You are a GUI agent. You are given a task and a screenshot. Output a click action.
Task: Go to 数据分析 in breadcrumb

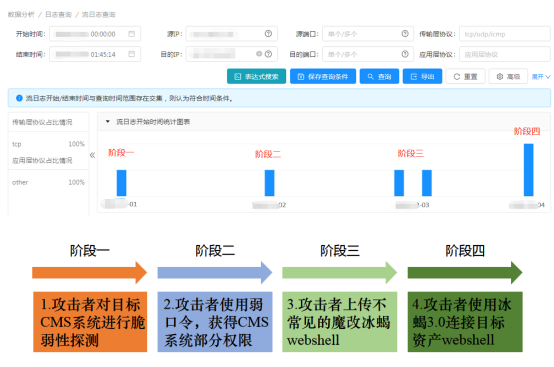pyautogui.click(x=21, y=14)
